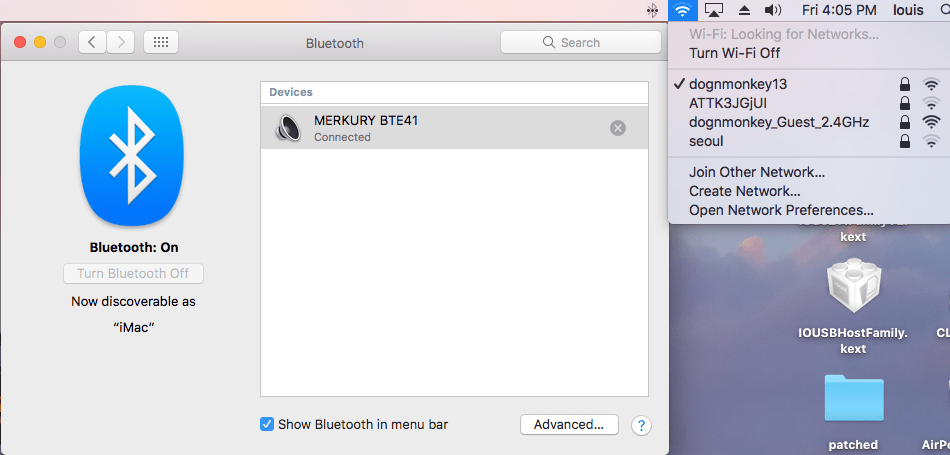The height and width of the screenshot is (455, 950).
Task: Choose Join Other Network option
Action: 757,172
